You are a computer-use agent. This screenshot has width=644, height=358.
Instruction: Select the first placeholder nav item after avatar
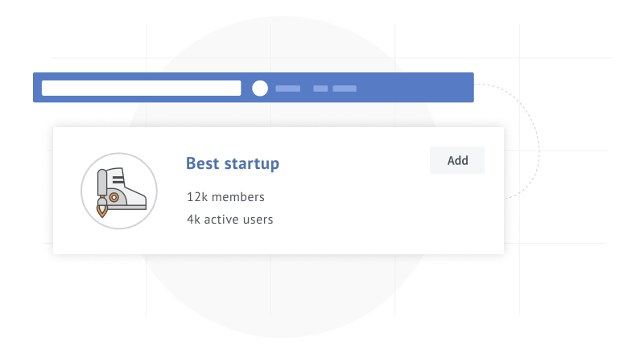(287, 88)
